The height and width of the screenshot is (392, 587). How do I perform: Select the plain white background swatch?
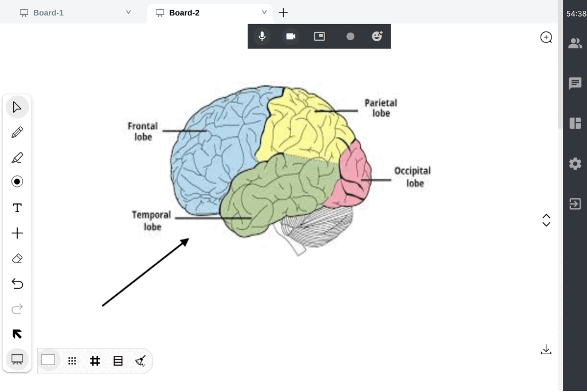click(x=48, y=360)
